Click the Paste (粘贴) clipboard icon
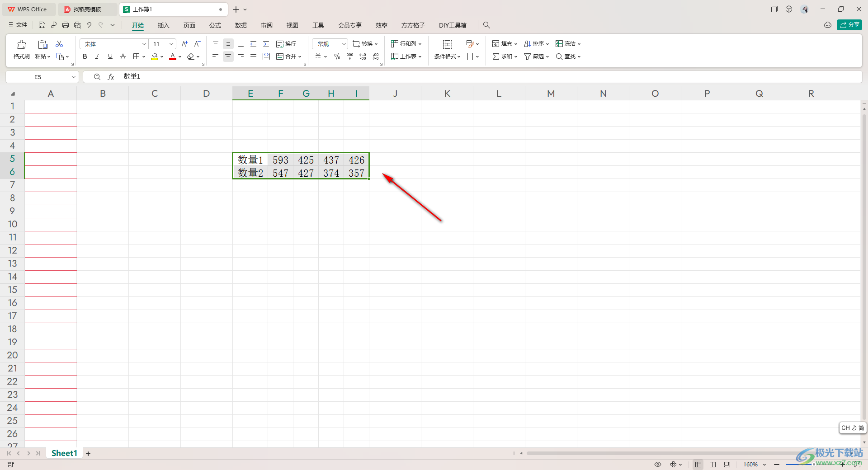 pyautogui.click(x=42, y=44)
